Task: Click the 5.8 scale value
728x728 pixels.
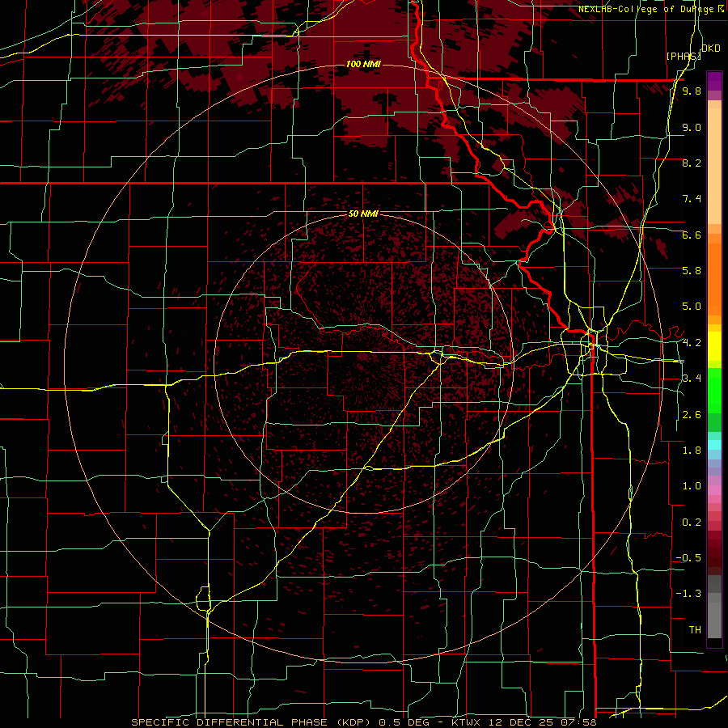Action: [x=692, y=271]
